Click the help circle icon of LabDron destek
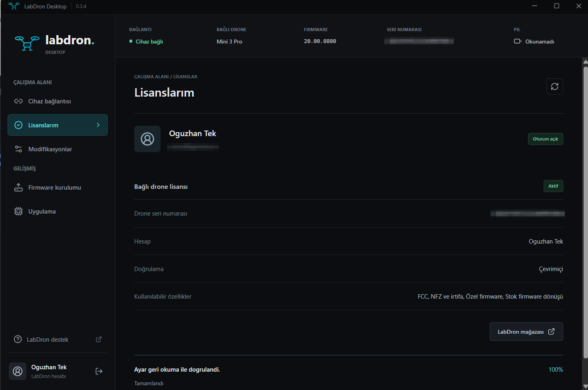This screenshot has width=588, height=390. [x=18, y=339]
